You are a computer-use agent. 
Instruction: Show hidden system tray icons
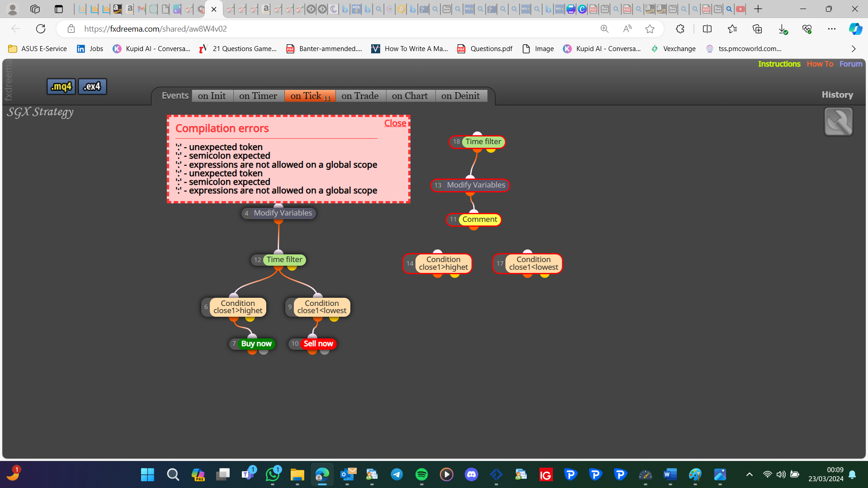point(749,474)
